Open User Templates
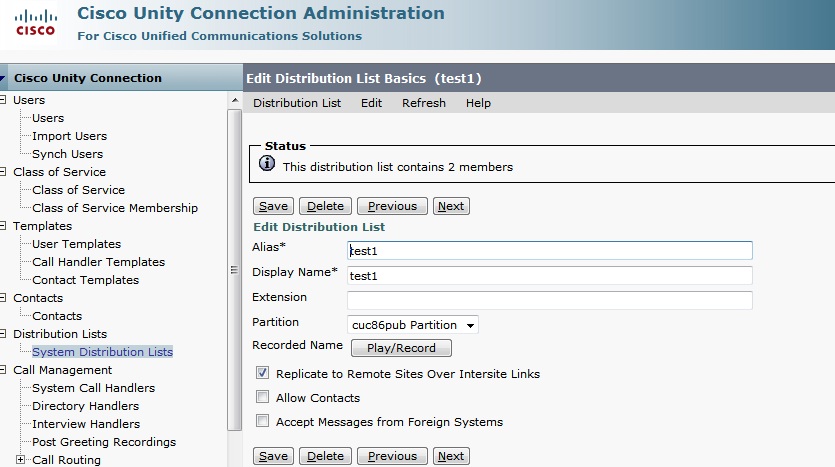 [76, 244]
